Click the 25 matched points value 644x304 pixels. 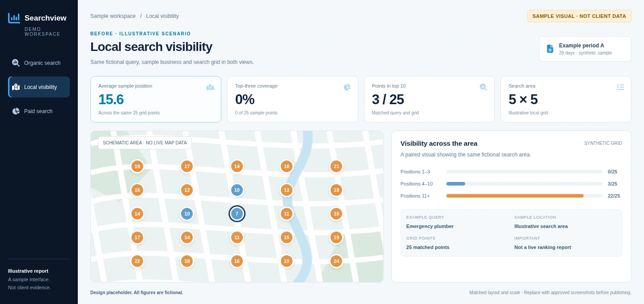tap(428, 247)
